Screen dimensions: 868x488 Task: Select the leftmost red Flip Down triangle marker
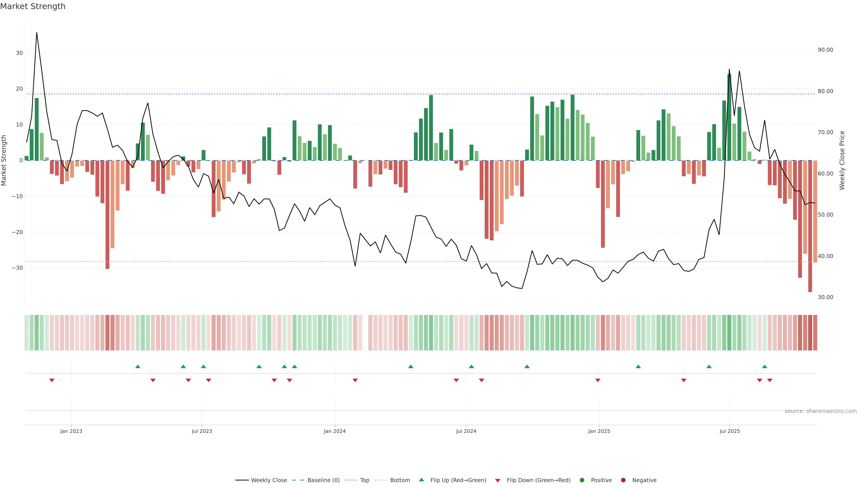(52, 380)
